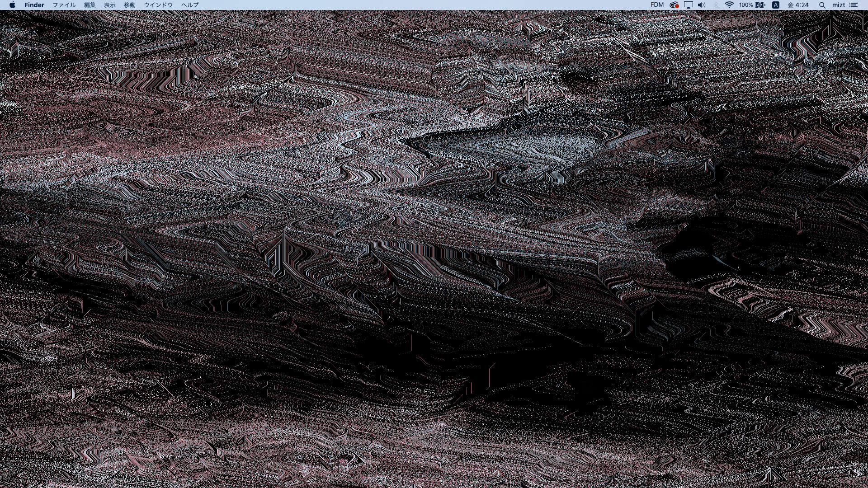Click the FDM menu bar item
Screen dimensions: 868x488
[657, 5]
